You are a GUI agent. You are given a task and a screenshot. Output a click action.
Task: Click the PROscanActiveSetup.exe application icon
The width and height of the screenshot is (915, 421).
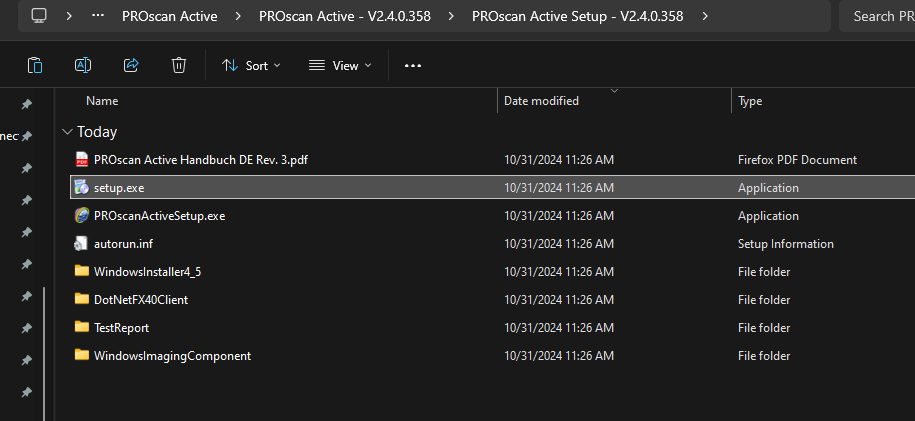(82, 215)
